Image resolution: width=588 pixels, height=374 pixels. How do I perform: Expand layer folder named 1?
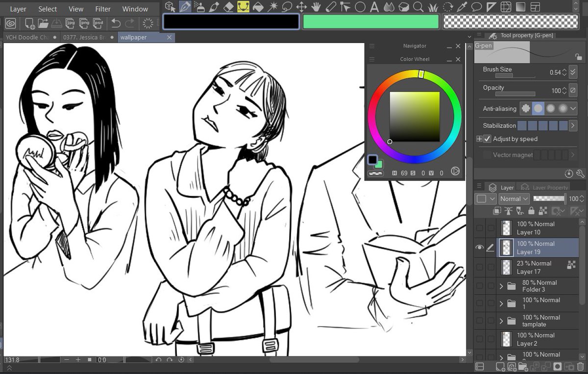pos(501,304)
